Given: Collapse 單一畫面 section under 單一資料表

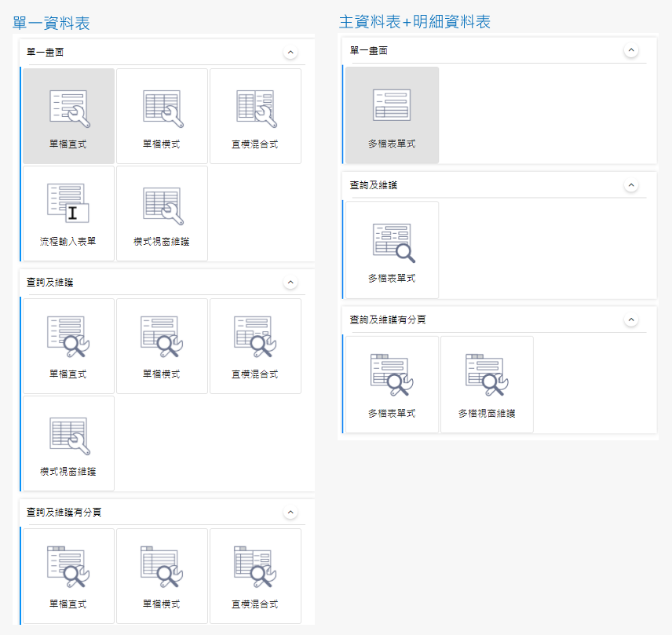Looking at the screenshot, I should 290,53.
